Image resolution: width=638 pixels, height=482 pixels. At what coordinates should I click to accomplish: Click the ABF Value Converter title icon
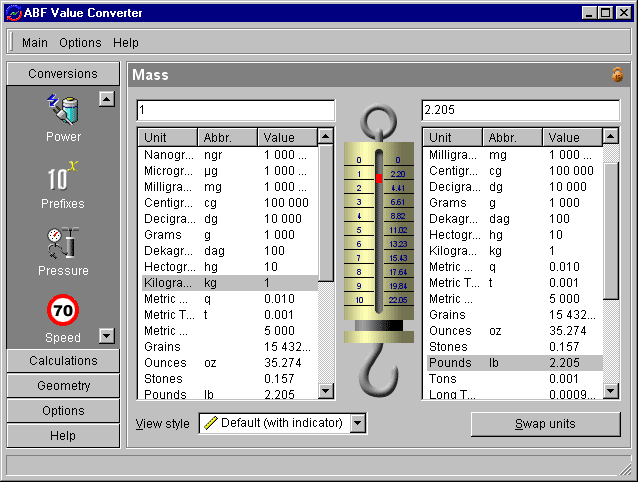tap(13, 13)
